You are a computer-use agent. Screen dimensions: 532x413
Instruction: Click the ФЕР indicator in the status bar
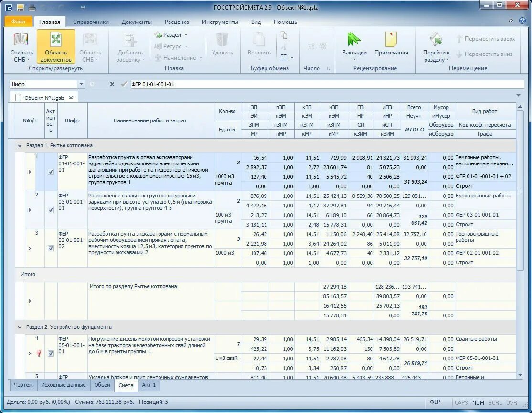[x=435, y=402]
